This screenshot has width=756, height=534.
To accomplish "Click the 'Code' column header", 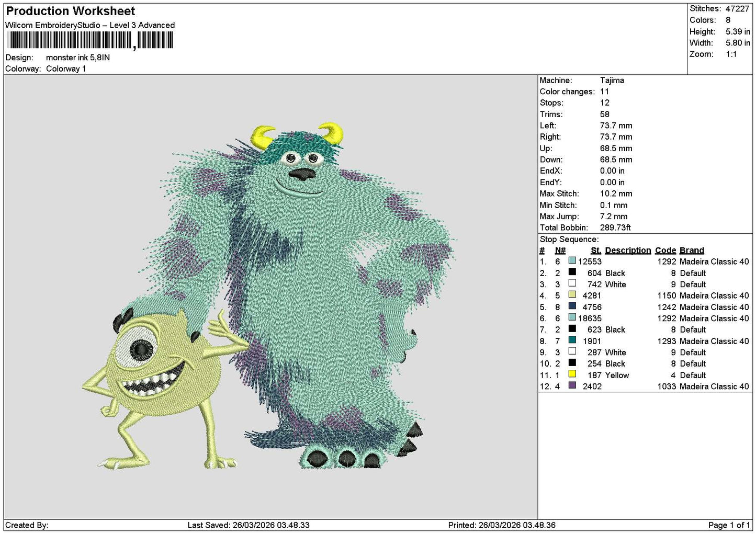I will (665, 251).
